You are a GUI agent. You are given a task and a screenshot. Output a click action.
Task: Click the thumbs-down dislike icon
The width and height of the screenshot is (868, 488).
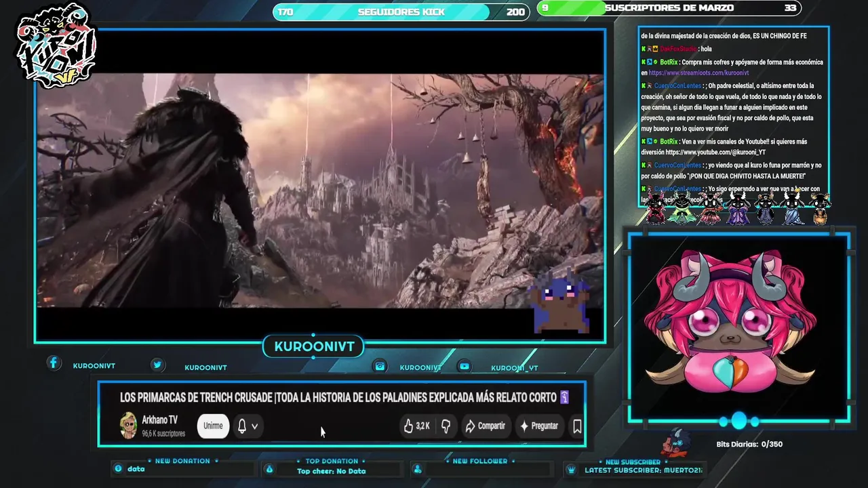[446, 426]
